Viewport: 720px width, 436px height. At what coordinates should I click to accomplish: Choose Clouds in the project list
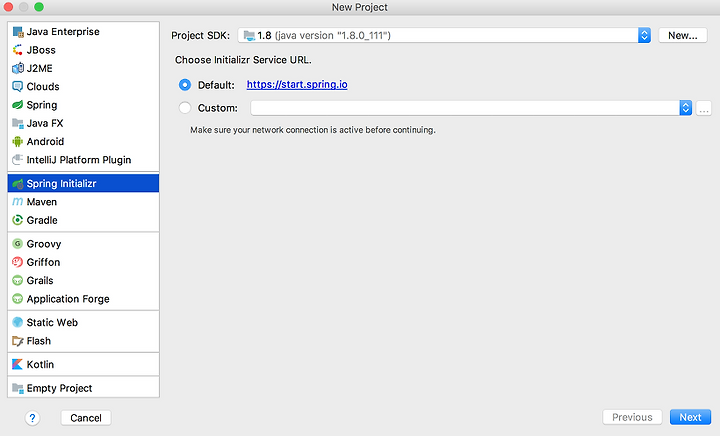(84, 87)
